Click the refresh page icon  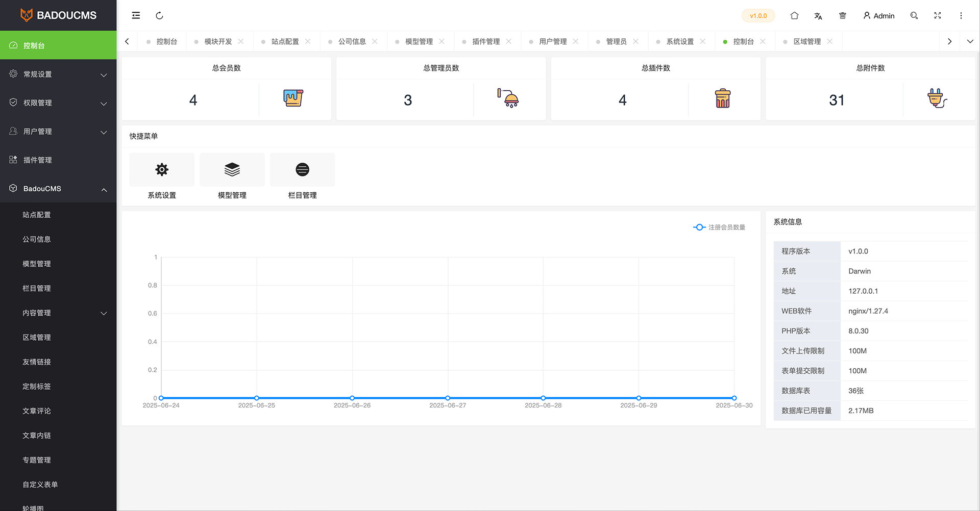point(159,15)
